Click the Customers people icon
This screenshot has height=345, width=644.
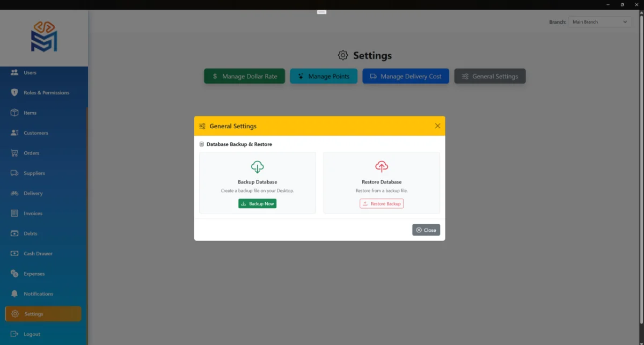(14, 133)
